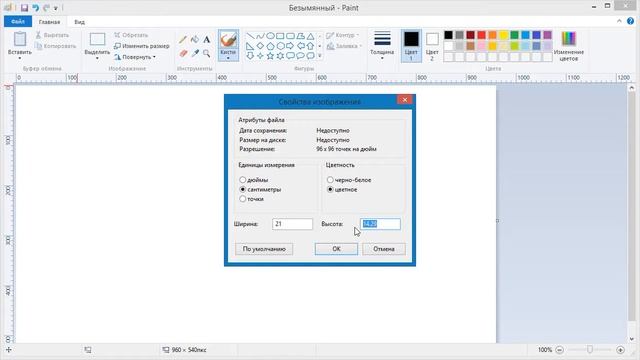Select the five-point Star shape

270,56
